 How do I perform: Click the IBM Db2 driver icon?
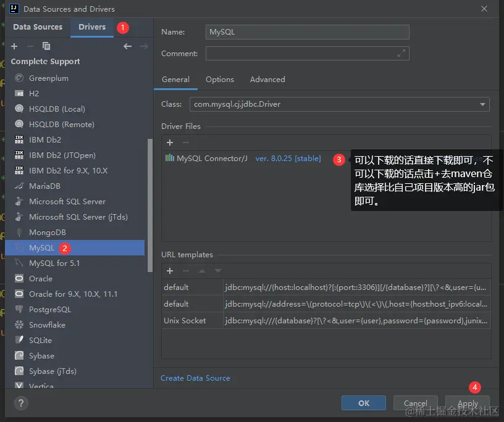[x=19, y=139]
